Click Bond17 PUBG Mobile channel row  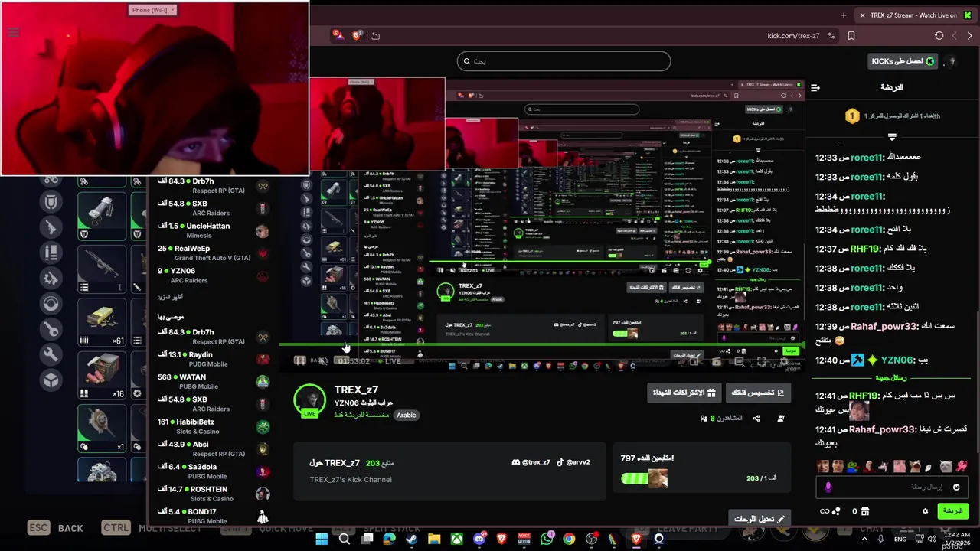pos(212,516)
